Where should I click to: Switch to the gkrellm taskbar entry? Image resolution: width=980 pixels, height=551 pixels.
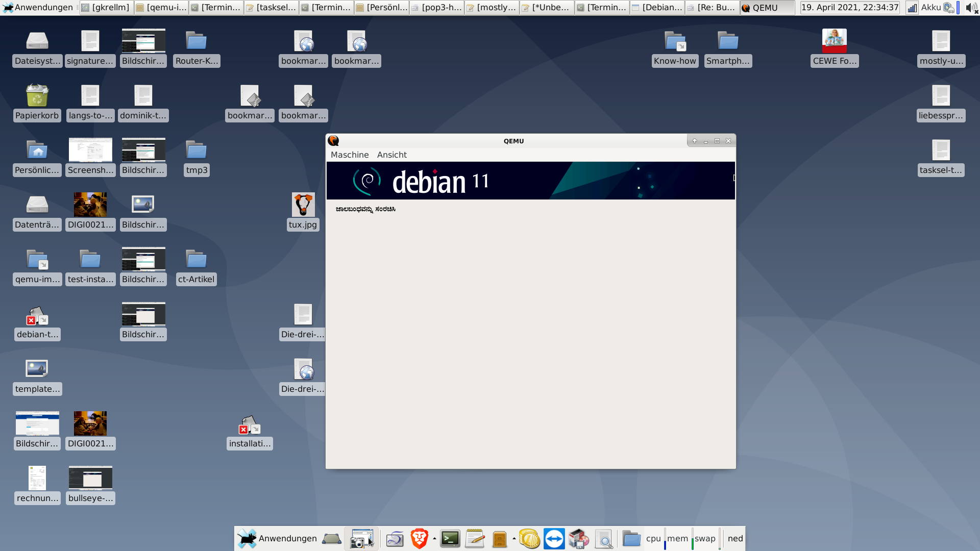tap(106, 7)
